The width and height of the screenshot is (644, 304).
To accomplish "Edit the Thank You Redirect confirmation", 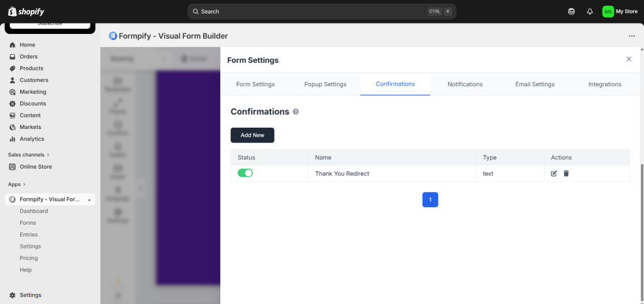I will (554, 174).
